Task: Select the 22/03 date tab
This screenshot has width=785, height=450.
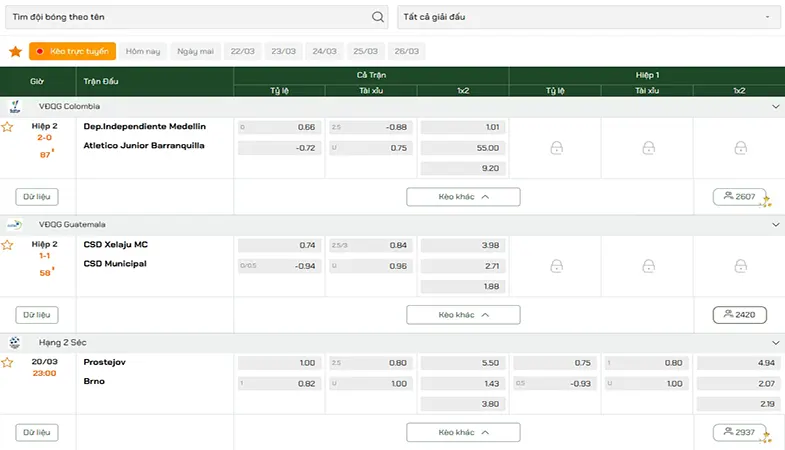Action: (242, 51)
